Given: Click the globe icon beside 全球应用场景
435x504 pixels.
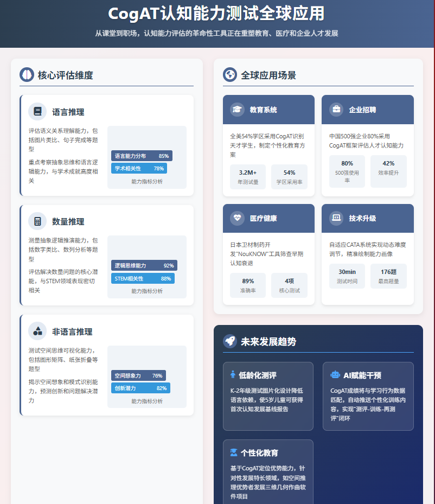Looking at the screenshot, I should 230,75.
